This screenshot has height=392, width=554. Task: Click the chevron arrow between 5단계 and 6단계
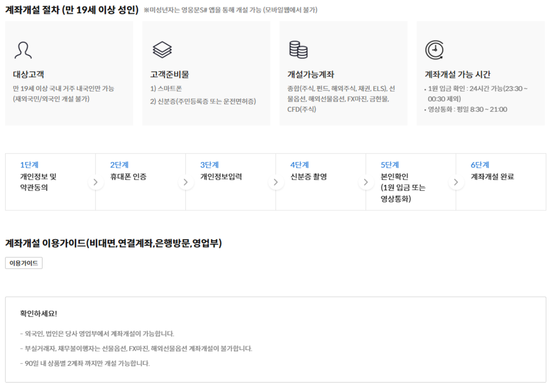(x=456, y=182)
